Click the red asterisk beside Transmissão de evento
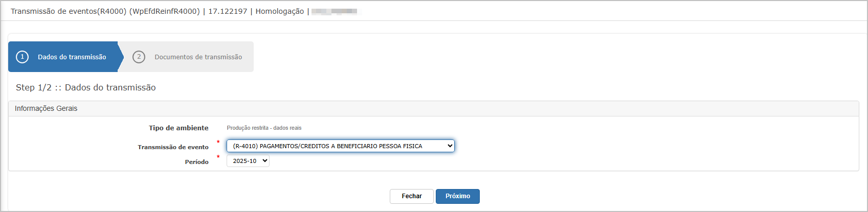The height and width of the screenshot is (212, 868). (x=218, y=143)
